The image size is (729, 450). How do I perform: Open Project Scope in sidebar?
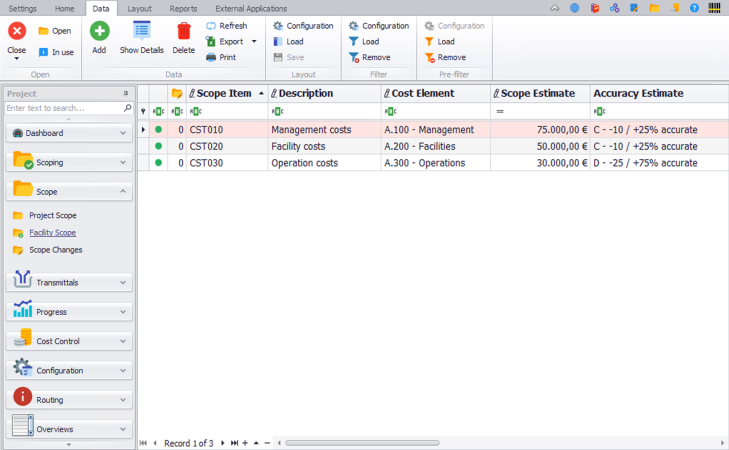[x=52, y=215]
